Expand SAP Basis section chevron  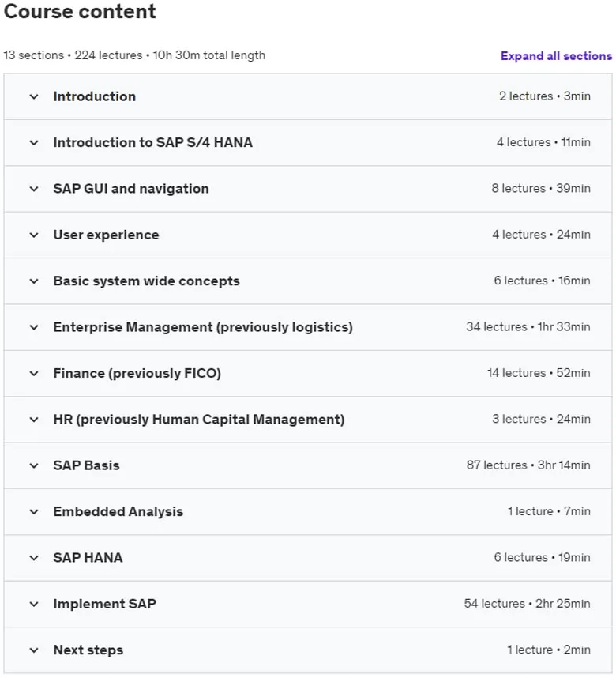click(34, 465)
